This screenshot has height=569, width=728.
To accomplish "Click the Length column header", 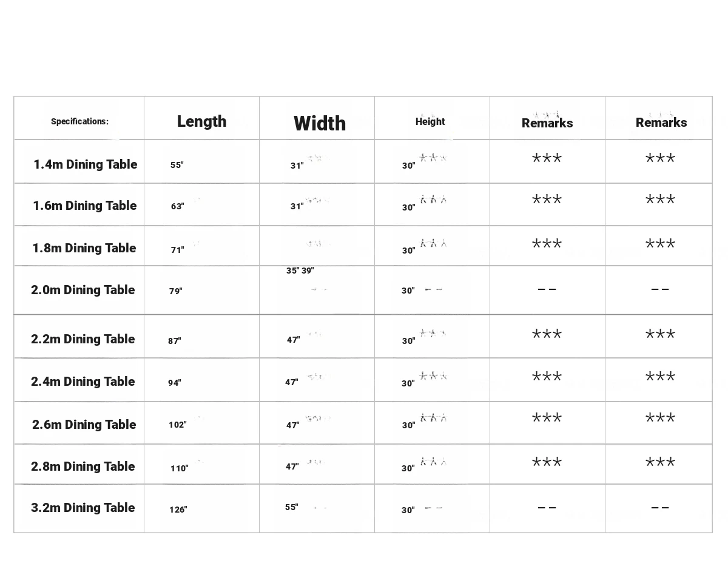I will coord(201,121).
